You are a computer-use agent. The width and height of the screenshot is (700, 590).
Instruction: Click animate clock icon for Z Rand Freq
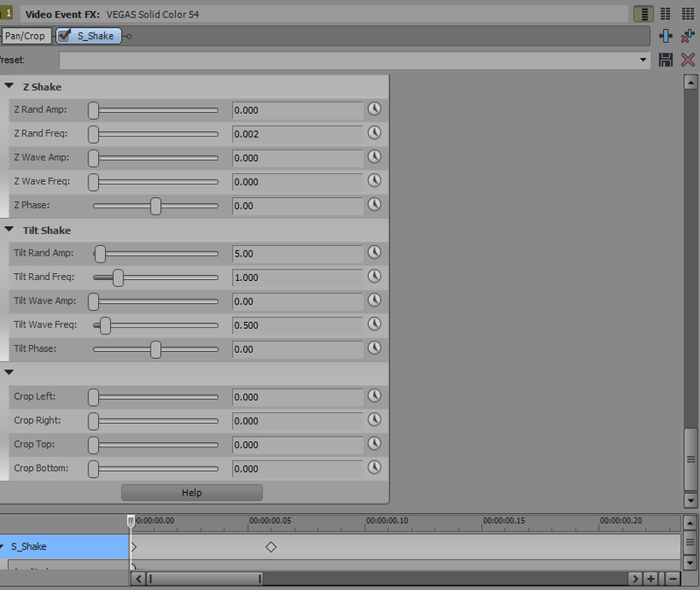(374, 133)
